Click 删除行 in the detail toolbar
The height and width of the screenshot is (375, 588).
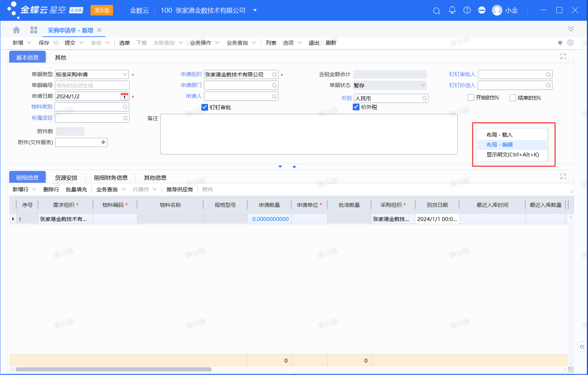point(51,189)
